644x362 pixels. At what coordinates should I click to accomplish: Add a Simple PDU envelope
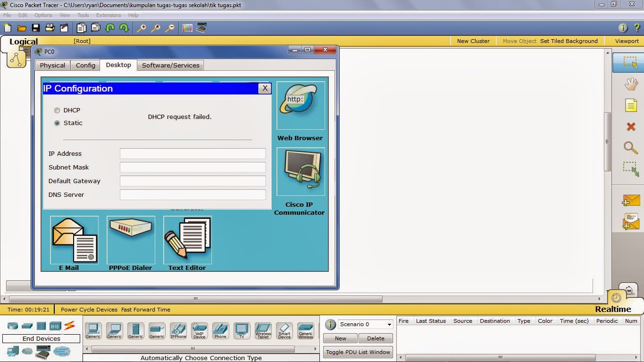pyautogui.click(x=631, y=201)
